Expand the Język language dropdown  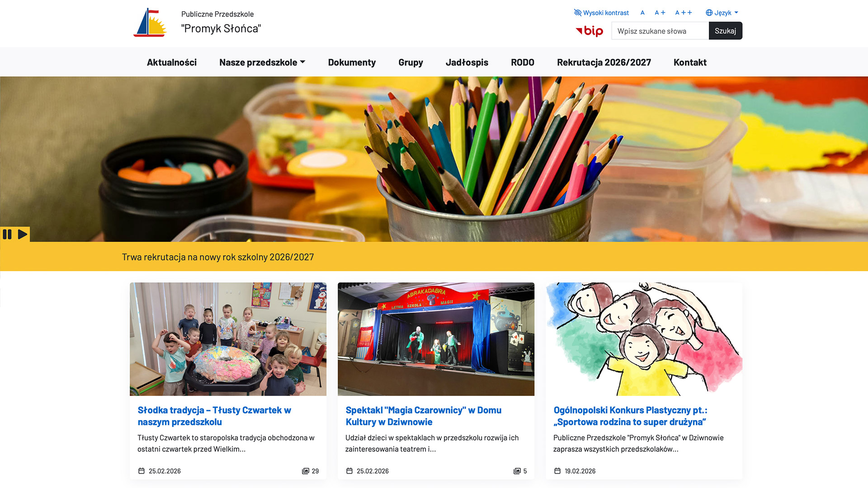pyautogui.click(x=722, y=13)
